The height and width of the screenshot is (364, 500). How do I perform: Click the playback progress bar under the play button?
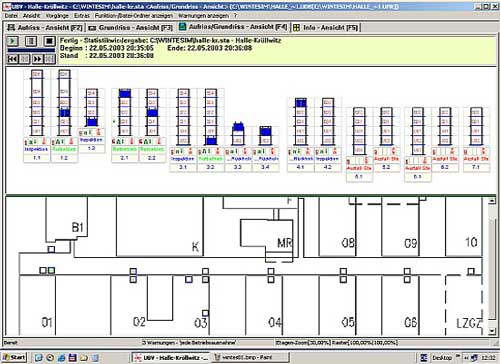(x=31, y=50)
